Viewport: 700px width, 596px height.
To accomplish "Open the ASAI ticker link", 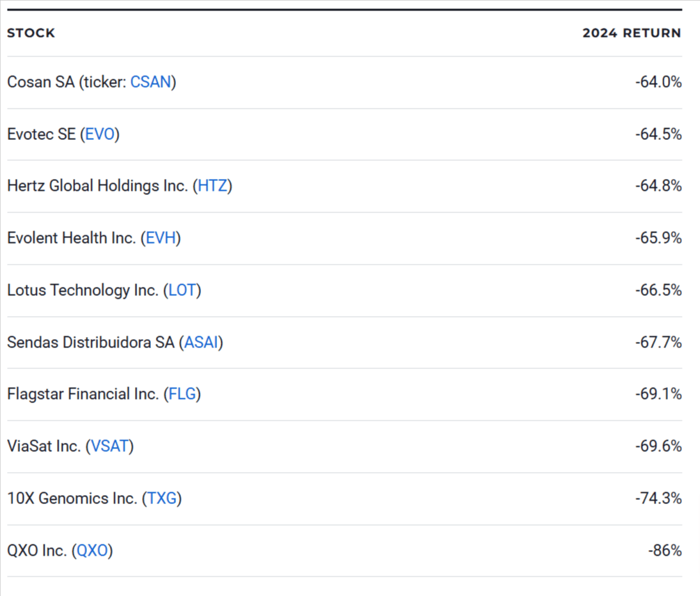I will [201, 343].
